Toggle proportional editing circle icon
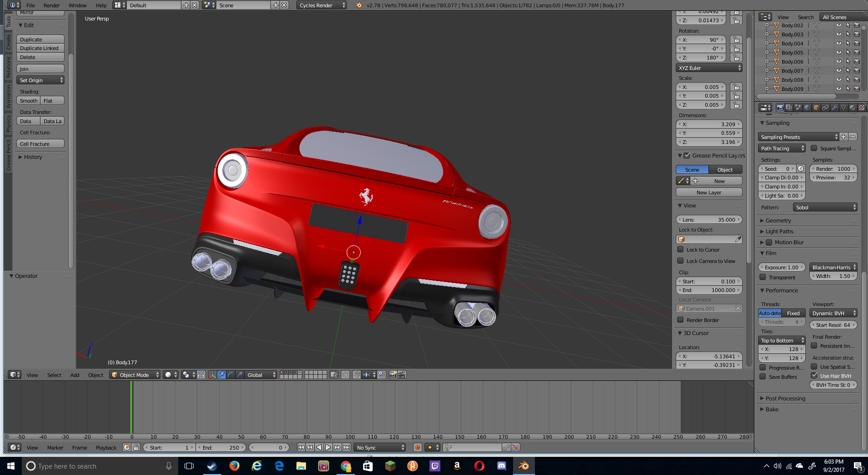868x475 pixels. [345, 375]
